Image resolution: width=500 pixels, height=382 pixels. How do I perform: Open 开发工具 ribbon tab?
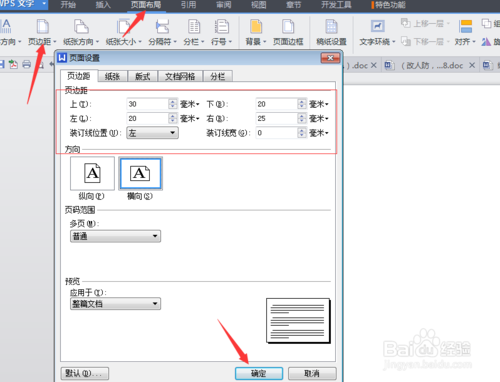click(x=336, y=5)
